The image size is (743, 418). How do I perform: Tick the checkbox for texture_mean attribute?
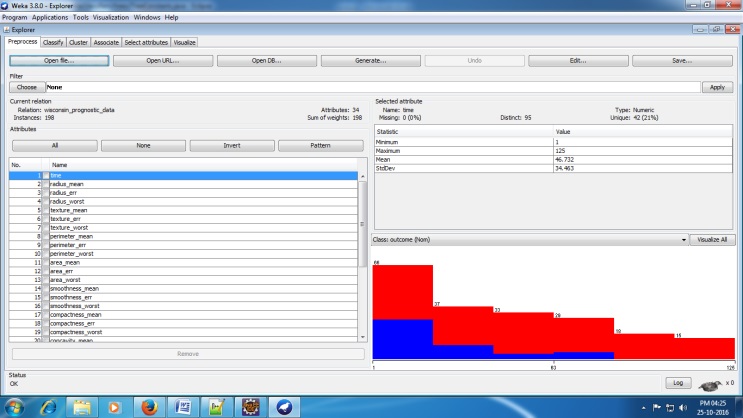(45, 211)
